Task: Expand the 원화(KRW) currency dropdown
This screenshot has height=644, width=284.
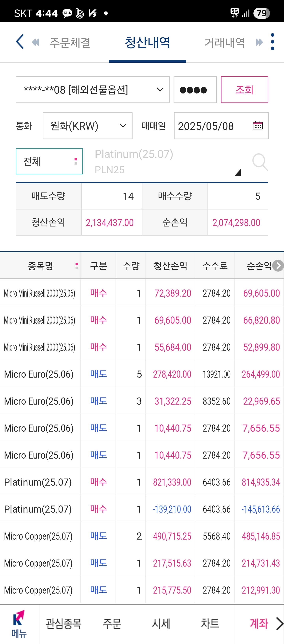Action: 87,126
